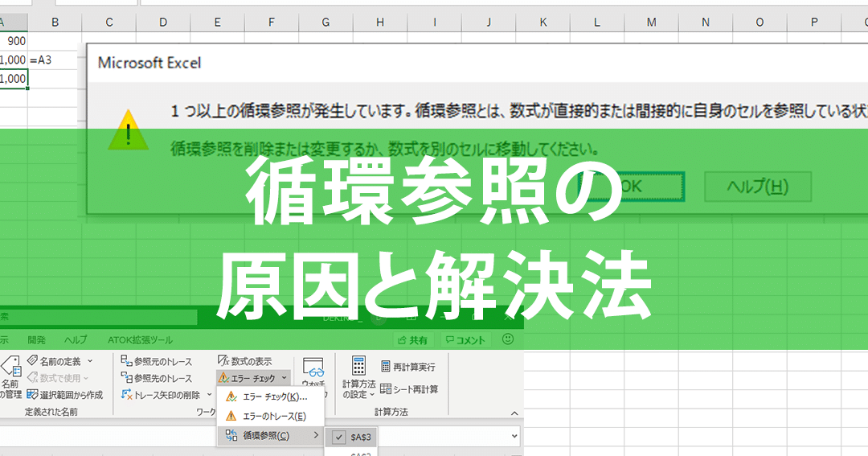Click the Trace Dependents (参照先のトレース) icon
This screenshot has height=456, width=868.
coord(126,378)
